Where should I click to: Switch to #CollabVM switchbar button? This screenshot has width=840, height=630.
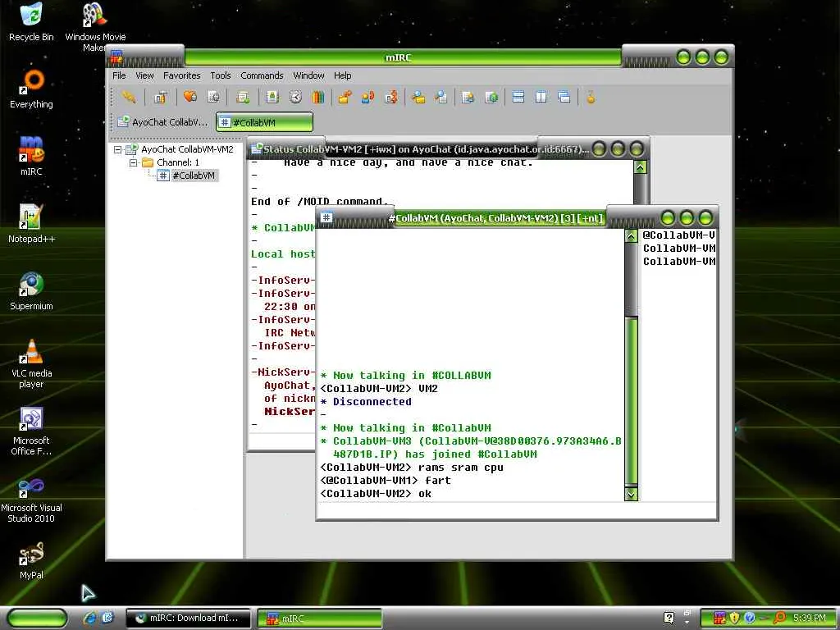pyautogui.click(x=264, y=122)
